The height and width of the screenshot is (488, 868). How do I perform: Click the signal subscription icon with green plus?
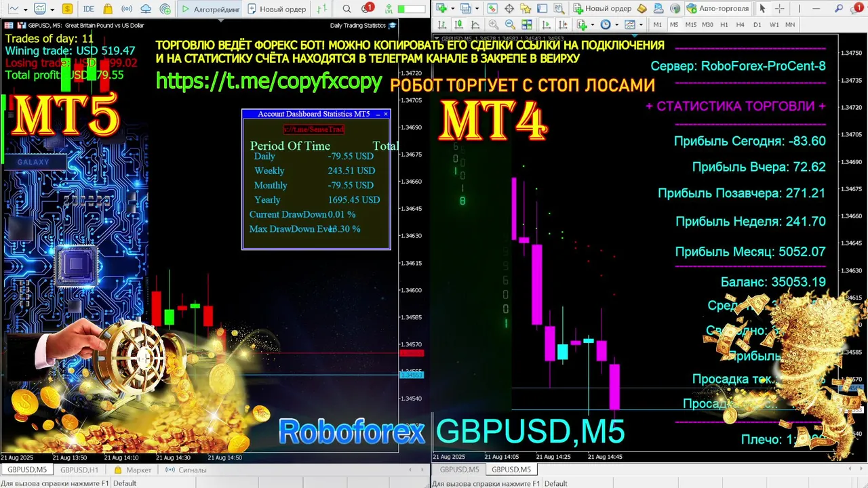[165, 9]
